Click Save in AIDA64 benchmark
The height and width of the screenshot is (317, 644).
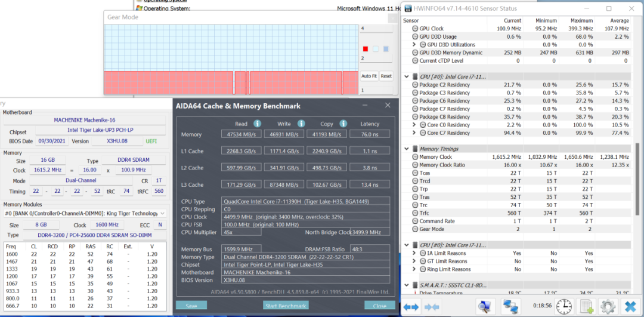(191, 306)
